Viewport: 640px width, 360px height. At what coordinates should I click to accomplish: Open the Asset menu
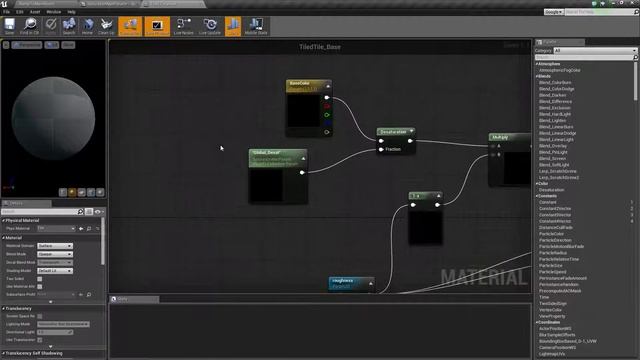(35, 12)
